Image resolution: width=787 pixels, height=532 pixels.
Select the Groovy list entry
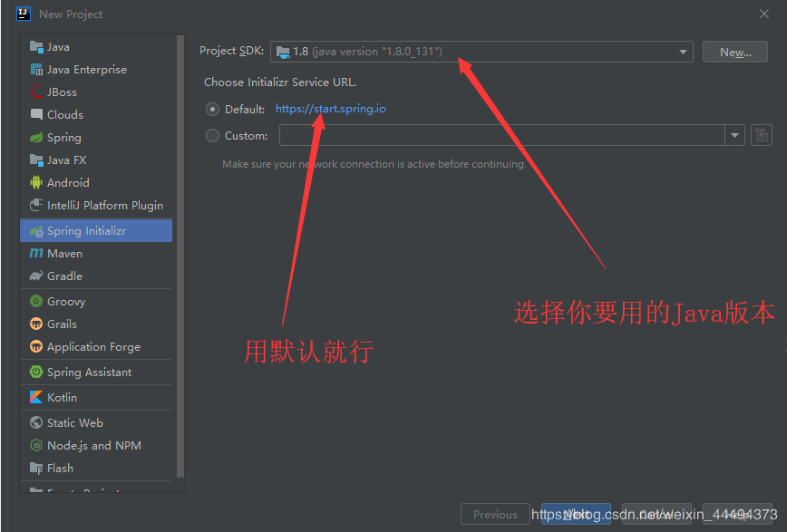(96, 301)
